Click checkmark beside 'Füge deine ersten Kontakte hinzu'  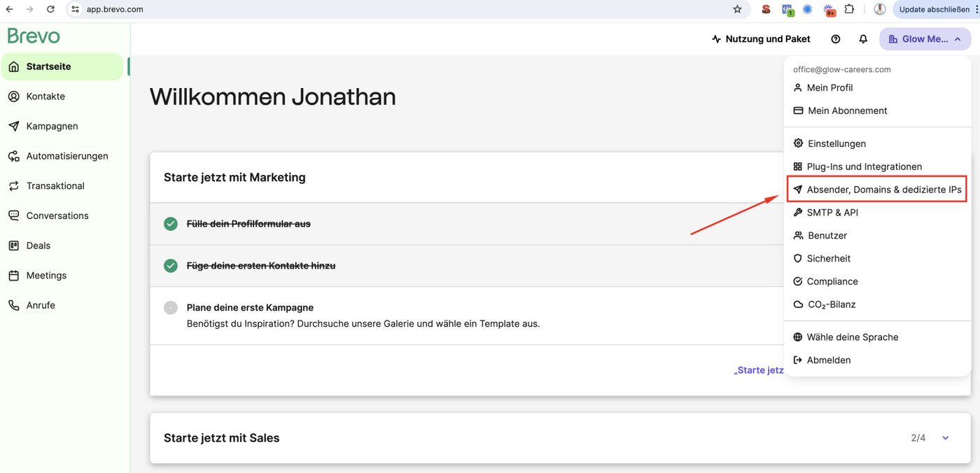(171, 266)
